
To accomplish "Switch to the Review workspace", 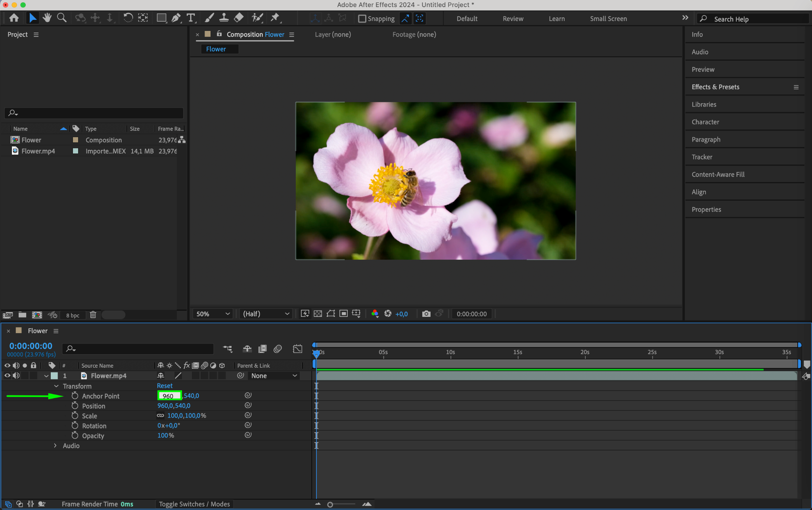I will pyautogui.click(x=513, y=19).
